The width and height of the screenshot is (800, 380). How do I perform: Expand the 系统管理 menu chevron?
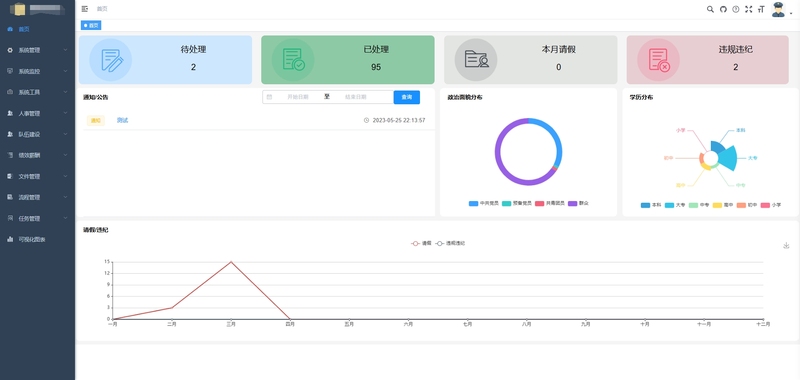[65, 50]
